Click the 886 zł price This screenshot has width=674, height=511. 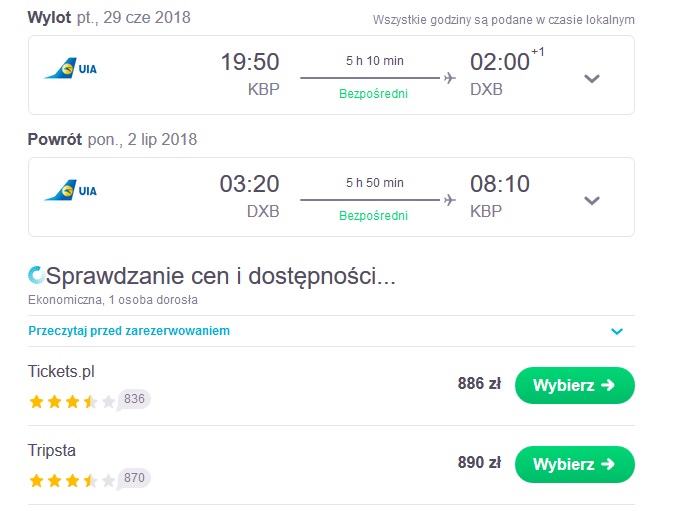coord(479,383)
